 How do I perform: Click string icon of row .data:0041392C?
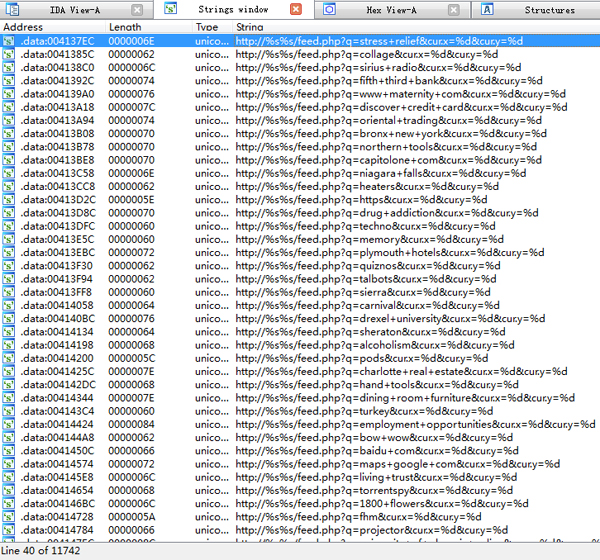(x=9, y=81)
